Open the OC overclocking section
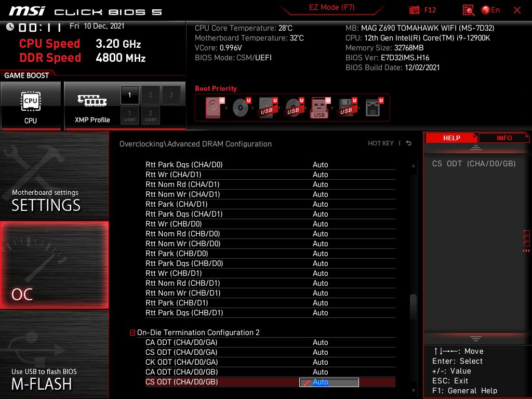532x399 pixels. pyautogui.click(x=54, y=265)
